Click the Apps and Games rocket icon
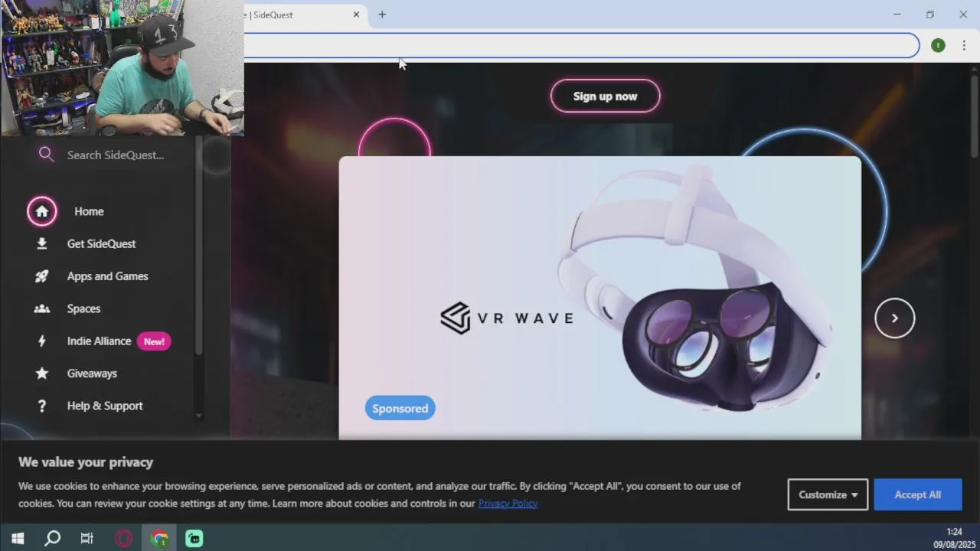The width and height of the screenshot is (980, 551). [x=42, y=276]
